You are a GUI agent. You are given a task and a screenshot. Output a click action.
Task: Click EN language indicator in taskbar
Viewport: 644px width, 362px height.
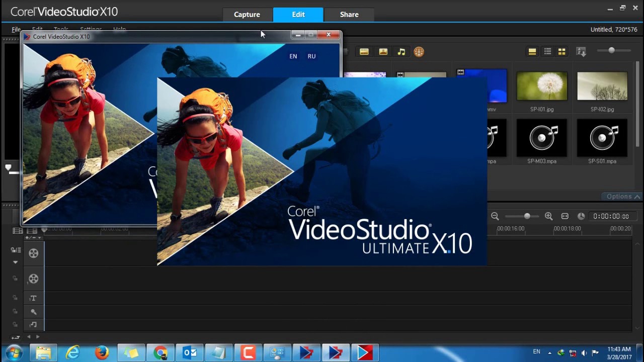[x=537, y=352]
